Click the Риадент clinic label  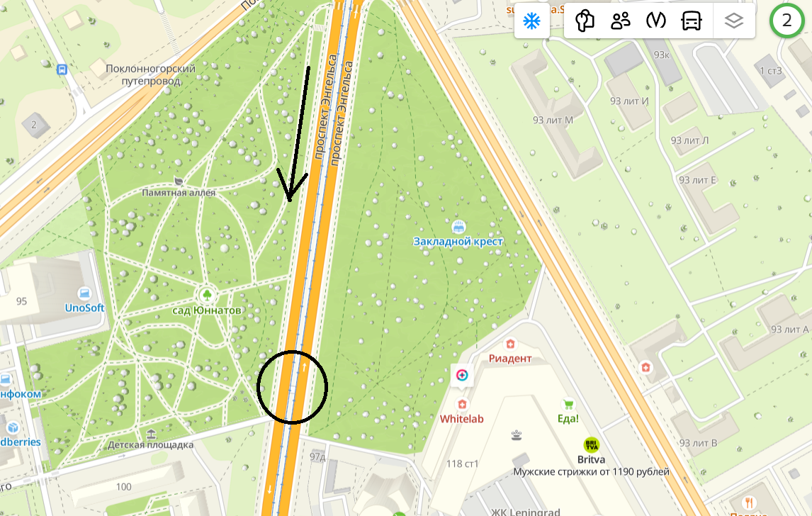pyautogui.click(x=510, y=359)
